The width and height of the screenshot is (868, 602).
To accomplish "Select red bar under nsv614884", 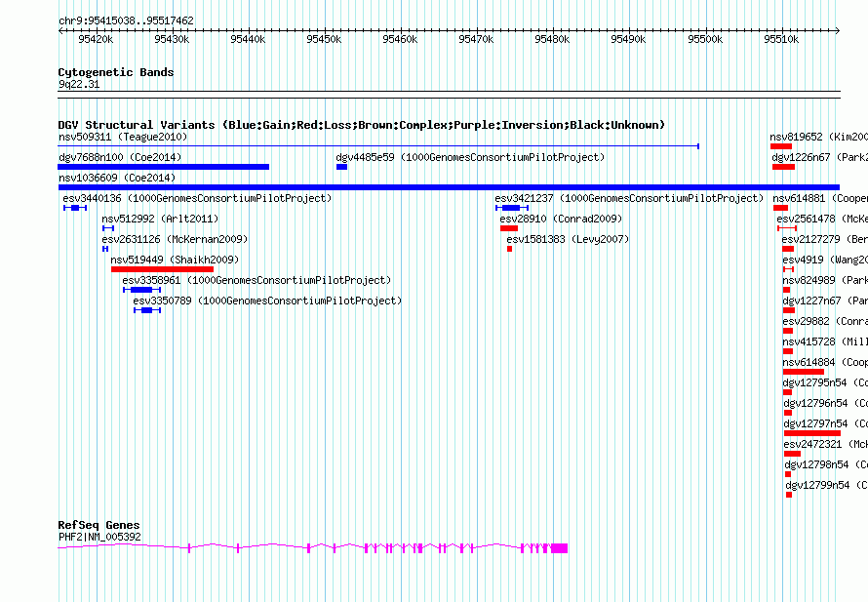I will [804, 372].
